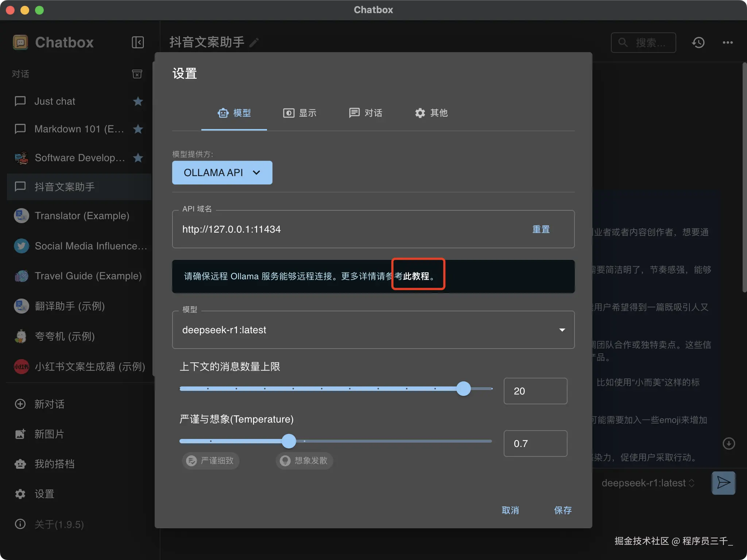The image size is (747, 560).
Task: Click the send message arrow icon
Action: [x=723, y=483]
